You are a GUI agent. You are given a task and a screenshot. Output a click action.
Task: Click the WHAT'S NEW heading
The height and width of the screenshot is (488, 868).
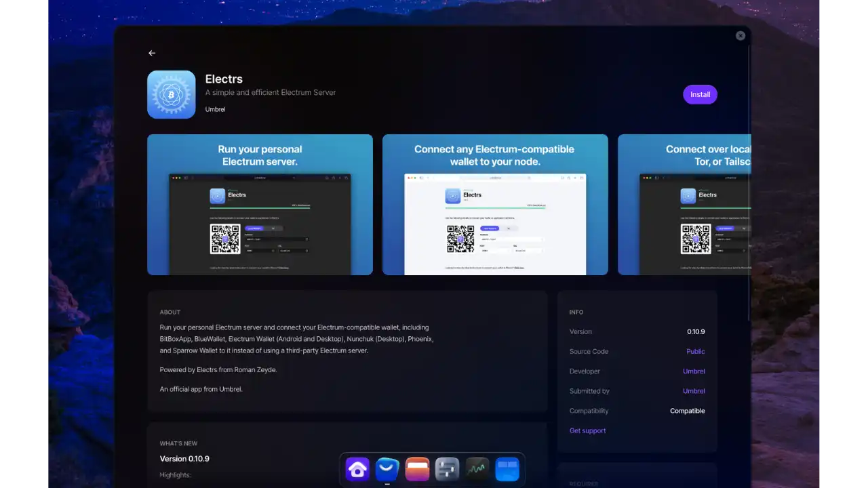178,444
